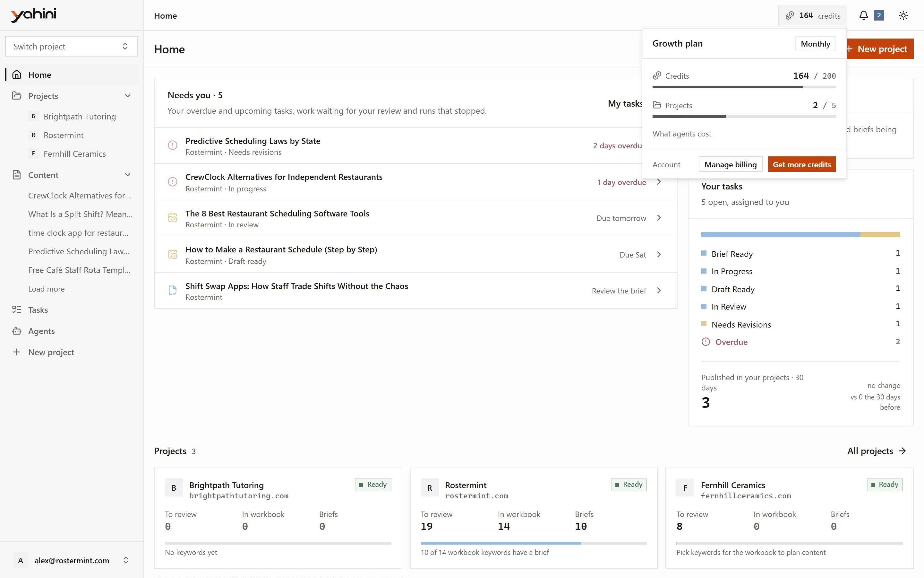Go to Agents in the sidebar

point(72,331)
